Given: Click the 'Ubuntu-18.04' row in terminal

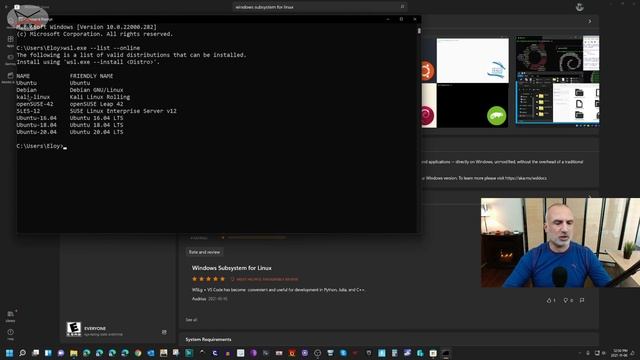Looking at the screenshot, I should pos(70,125).
